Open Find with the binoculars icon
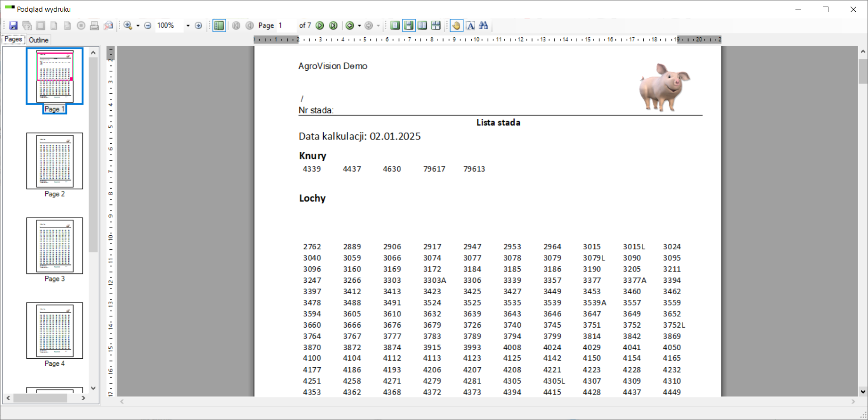Screen dimensions: 868x420 pyautogui.click(x=483, y=25)
